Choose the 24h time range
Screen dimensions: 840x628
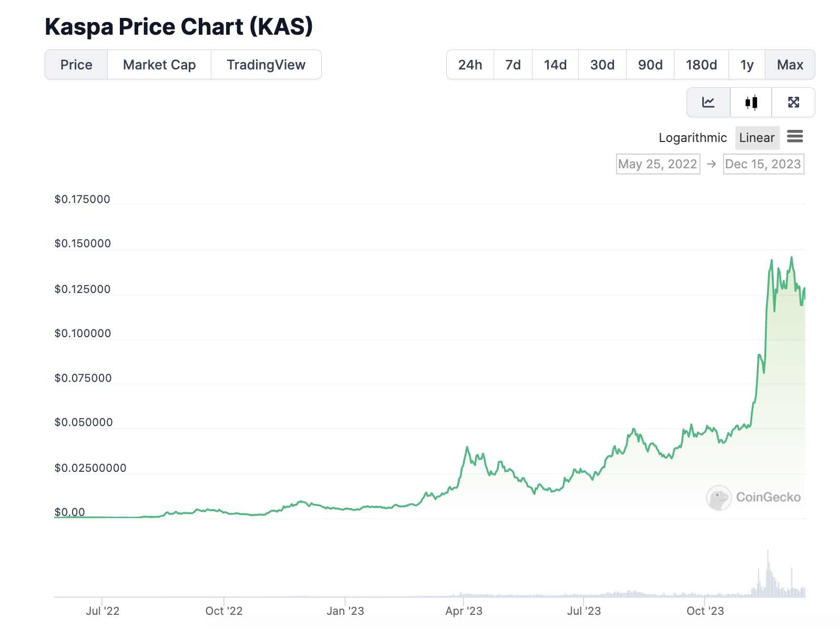point(470,65)
